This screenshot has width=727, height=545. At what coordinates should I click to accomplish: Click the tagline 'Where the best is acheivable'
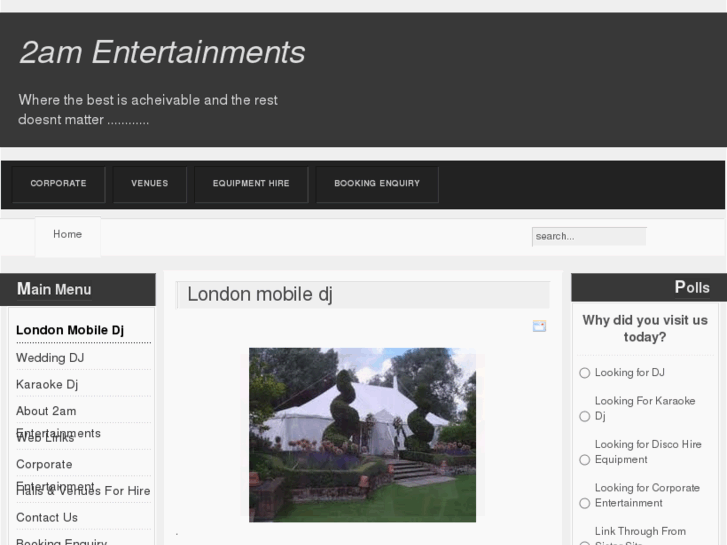[148, 110]
